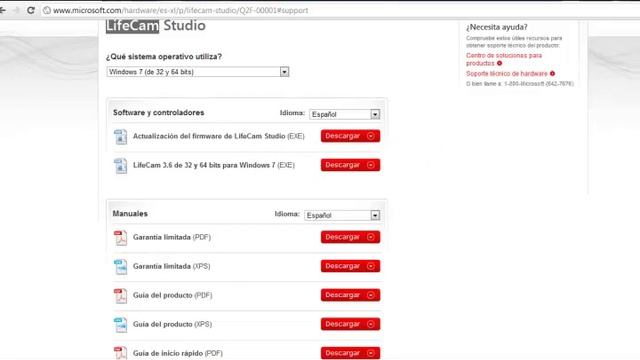640x360 pixels.
Task: Click ¿Qué sistema operativo utiliza? label
Action: coord(164,57)
